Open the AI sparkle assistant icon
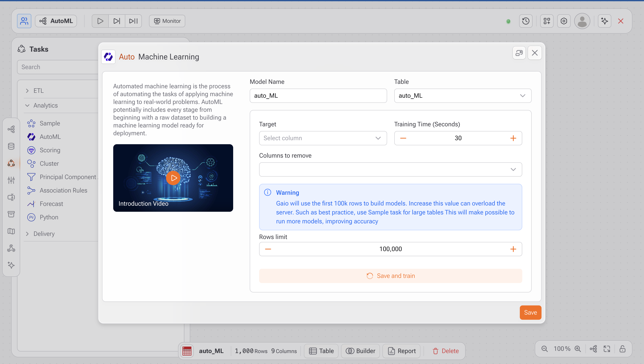This screenshot has width=644, height=364. pos(604,21)
